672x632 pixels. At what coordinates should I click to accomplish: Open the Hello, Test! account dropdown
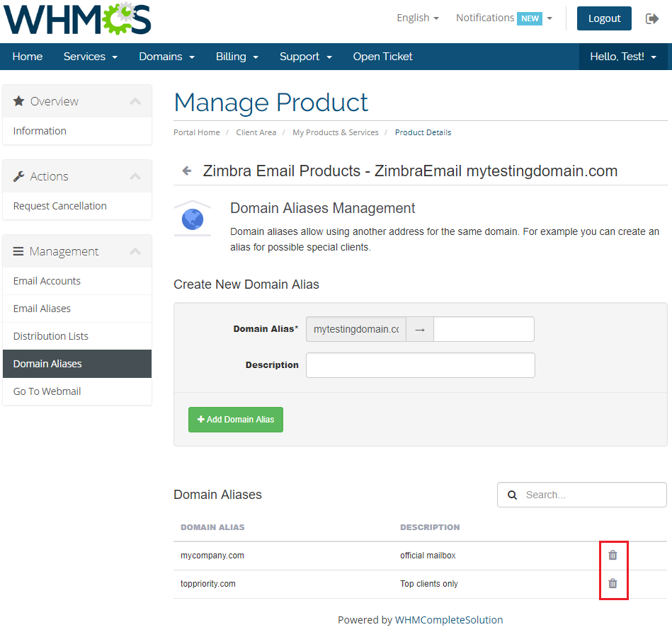click(623, 57)
